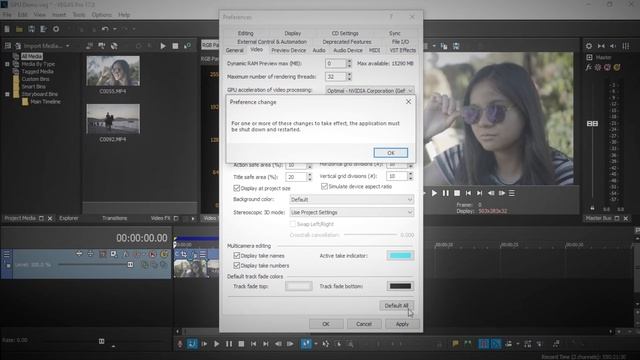Click the Vertical grid divisions field
The height and width of the screenshot is (360, 640).
pyautogui.click(x=397, y=176)
